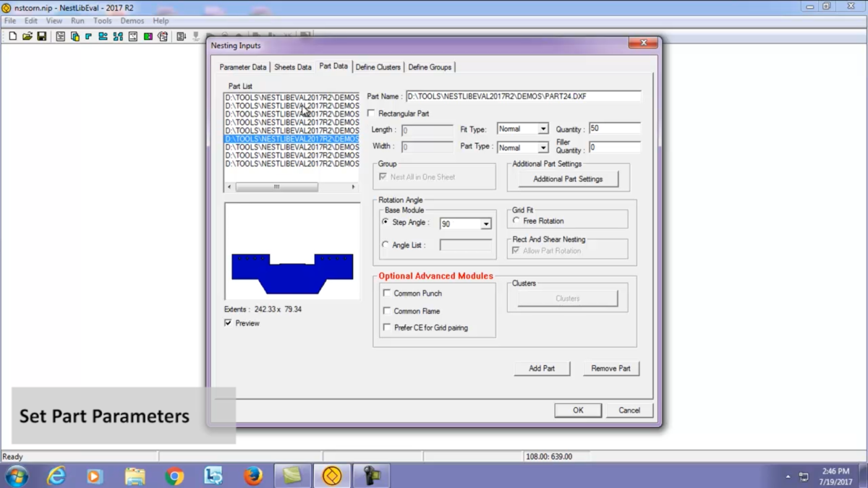Click the New file toolbar icon
The image size is (868, 488).
click(12, 36)
